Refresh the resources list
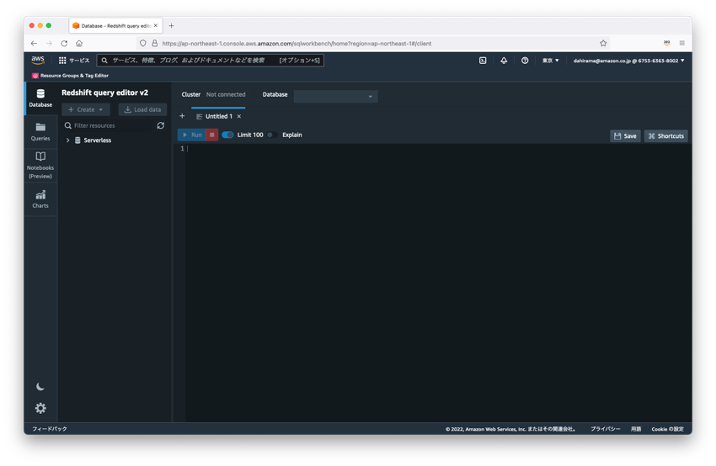Viewport: 716px width, 466px height. tap(160, 126)
